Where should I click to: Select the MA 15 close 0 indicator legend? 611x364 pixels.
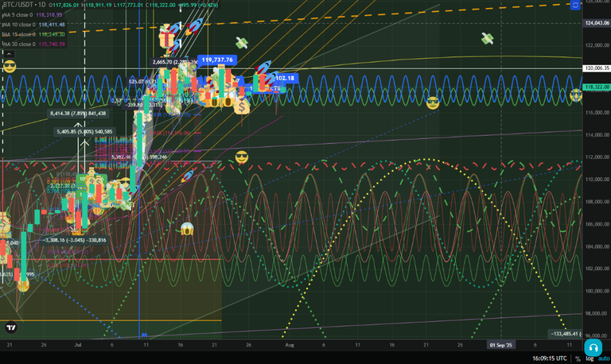(x=33, y=34)
